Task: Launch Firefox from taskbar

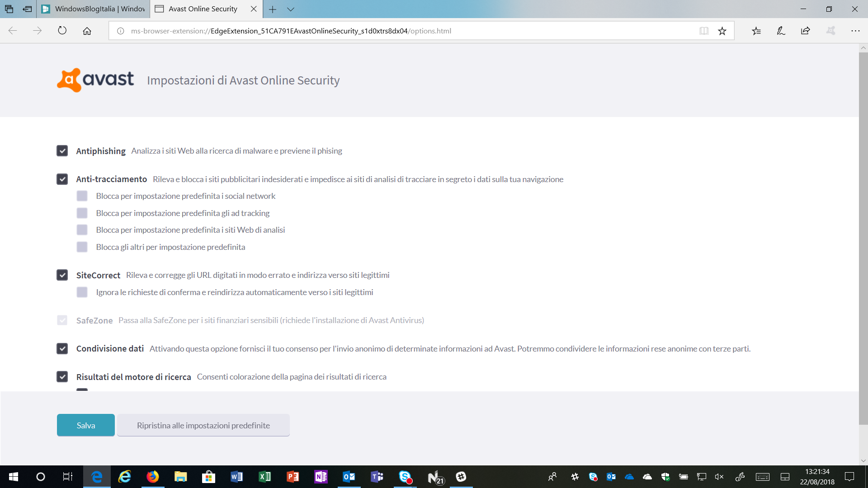Action: (x=152, y=477)
